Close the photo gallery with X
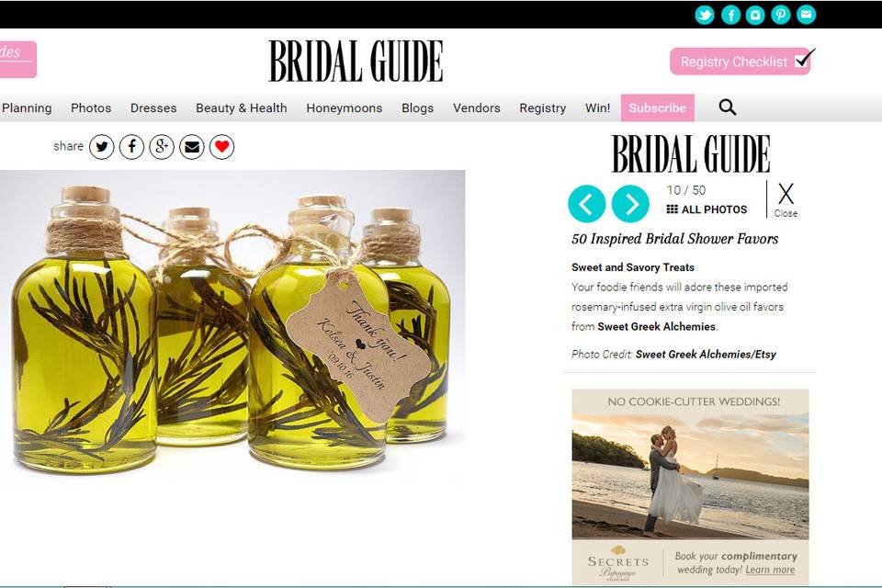This screenshot has height=588, width=882. (786, 199)
